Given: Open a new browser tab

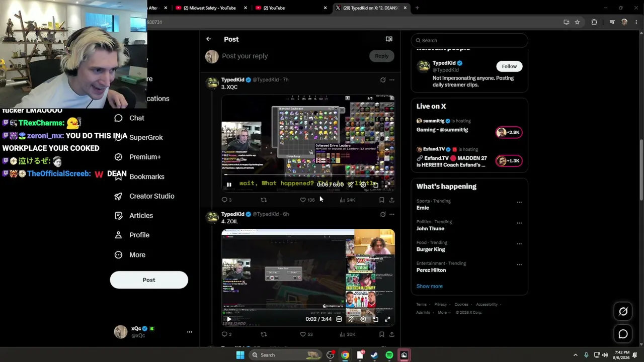Looking at the screenshot, I should [x=417, y=8].
